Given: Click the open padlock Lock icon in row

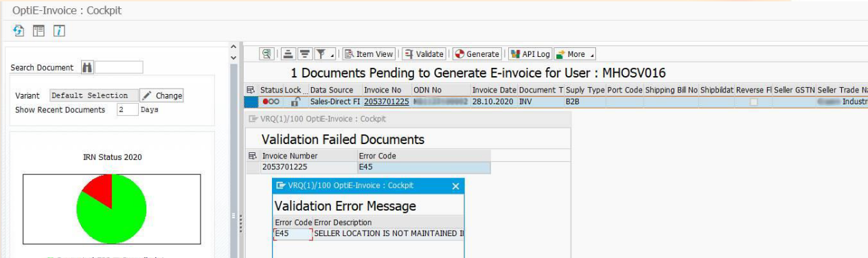Looking at the screenshot, I should (x=295, y=102).
